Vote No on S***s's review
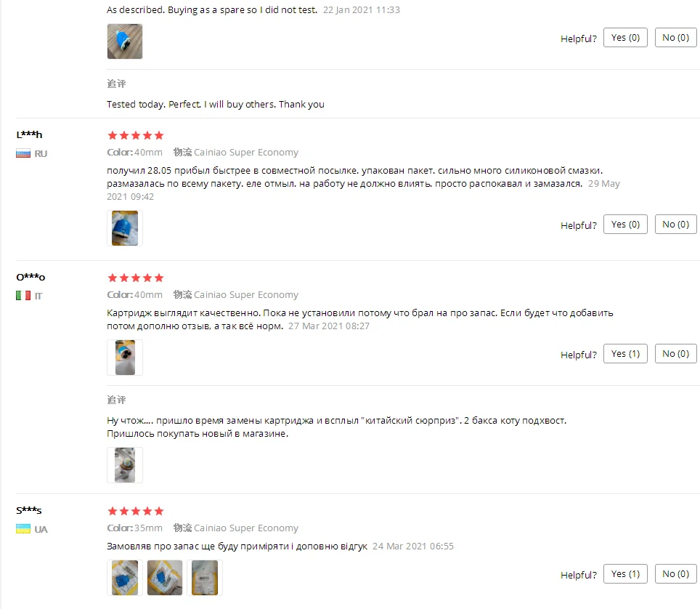The image size is (700, 609). (x=675, y=573)
